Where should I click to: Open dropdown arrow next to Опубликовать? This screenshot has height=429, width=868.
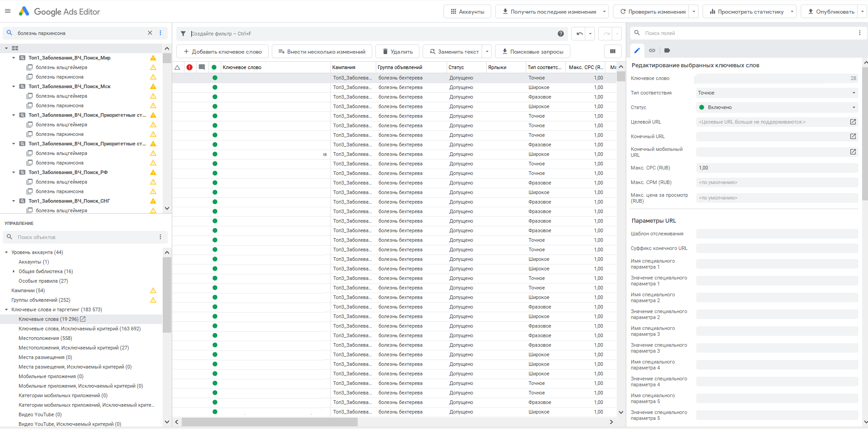tap(863, 12)
